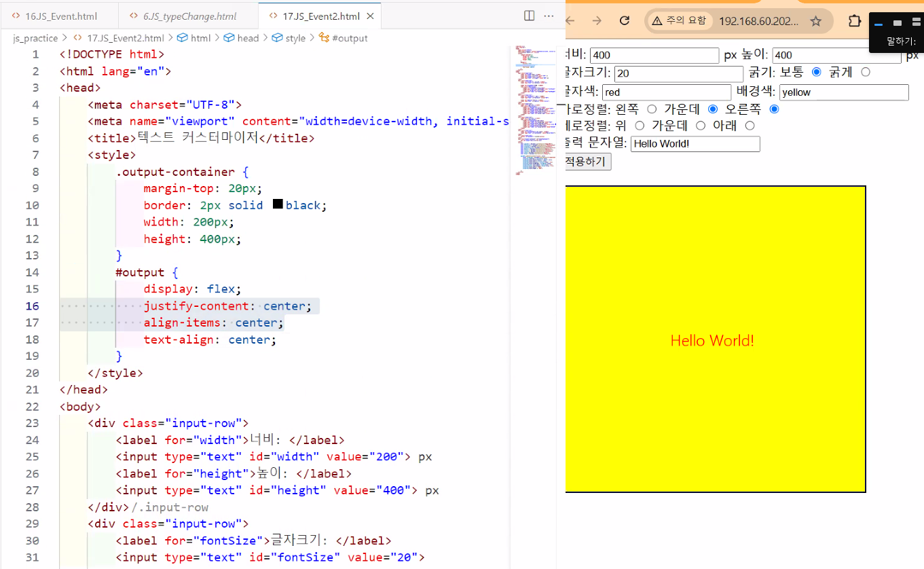Go forward in the browser window

point(597,21)
